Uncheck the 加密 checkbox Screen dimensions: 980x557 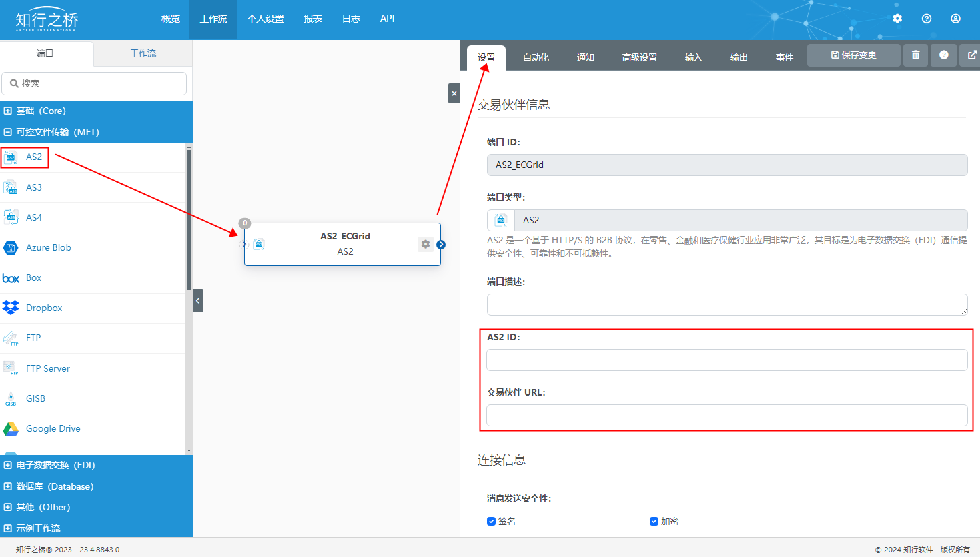[x=654, y=521]
